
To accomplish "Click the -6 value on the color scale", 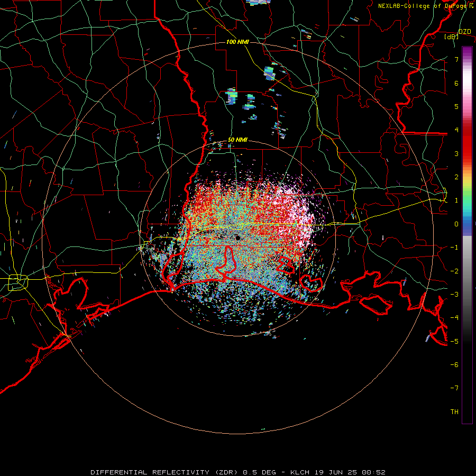I will point(454,364).
